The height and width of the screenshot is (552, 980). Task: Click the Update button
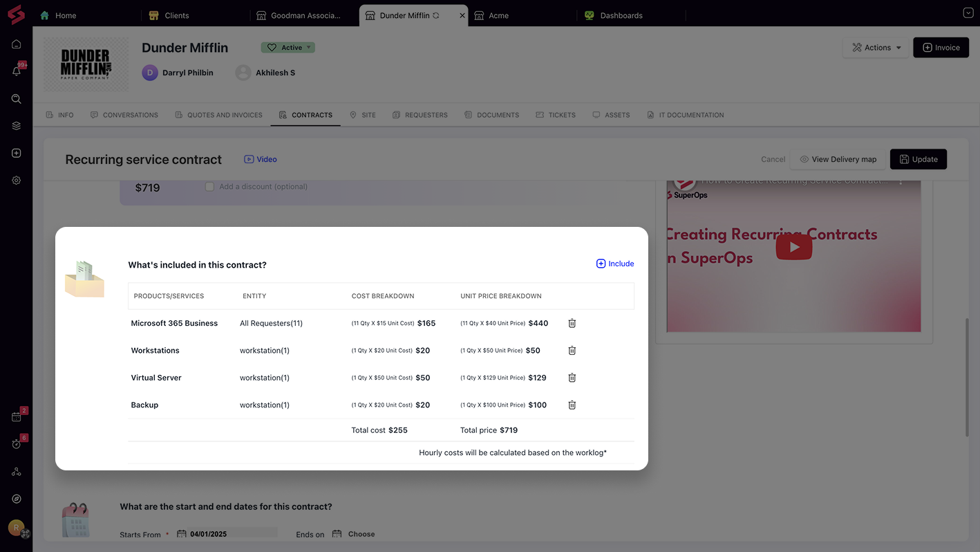[x=918, y=159]
